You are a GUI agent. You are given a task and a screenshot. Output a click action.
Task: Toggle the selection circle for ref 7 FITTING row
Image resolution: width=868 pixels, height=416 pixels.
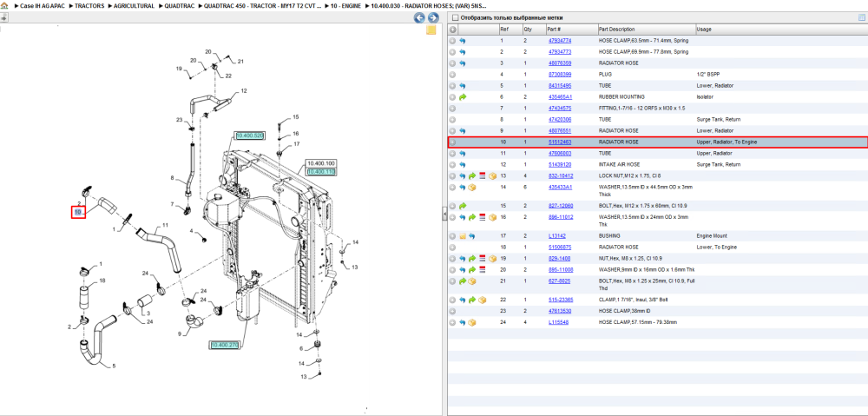pos(452,108)
